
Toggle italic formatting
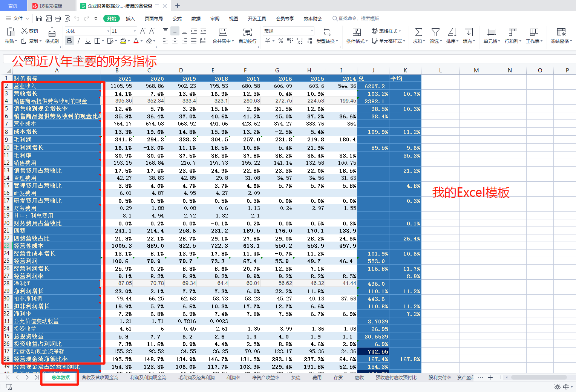pyautogui.click(x=78, y=41)
